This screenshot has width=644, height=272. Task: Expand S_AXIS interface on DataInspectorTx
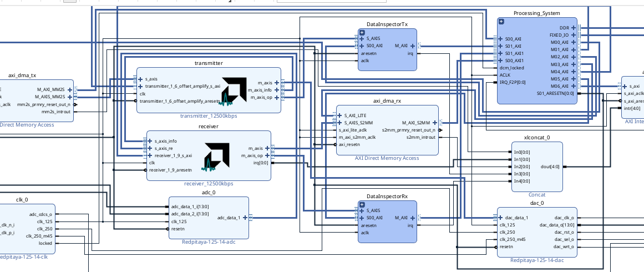coord(362,39)
